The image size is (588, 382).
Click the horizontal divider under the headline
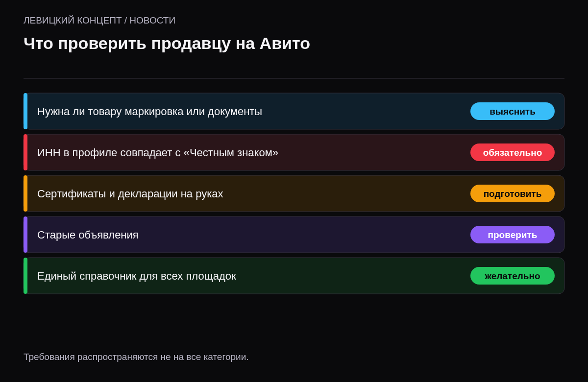(x=294, y=78)
